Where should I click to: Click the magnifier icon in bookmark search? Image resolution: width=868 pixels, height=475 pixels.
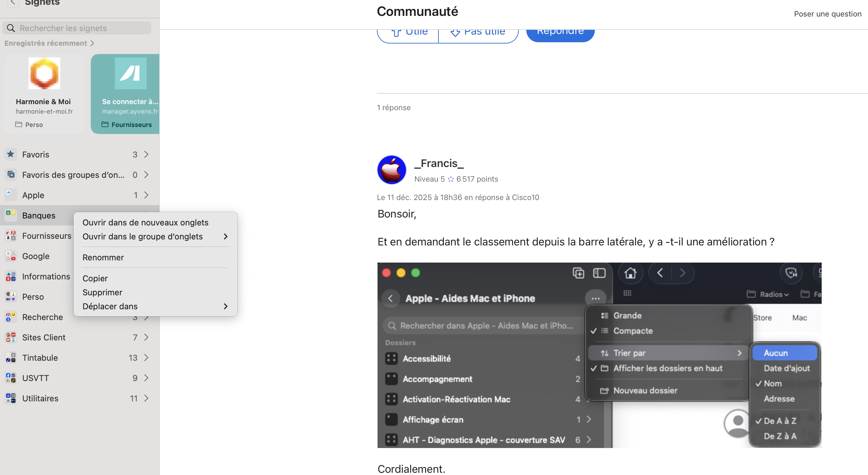11,28
